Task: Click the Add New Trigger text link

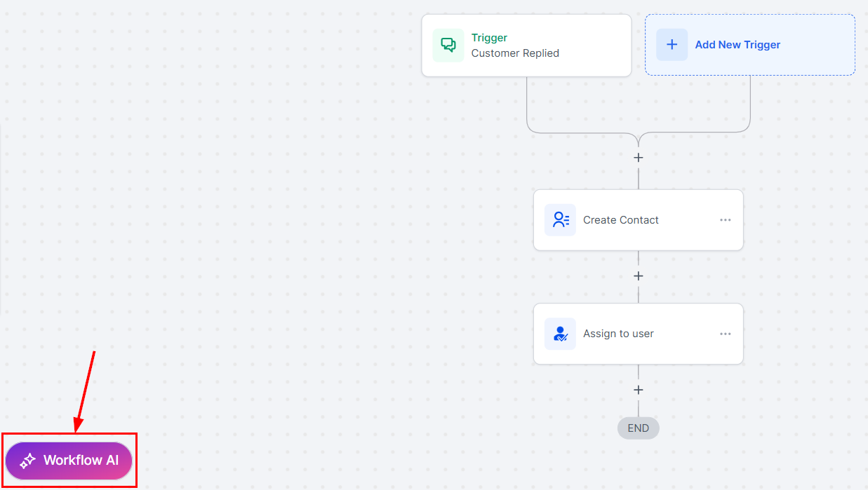Action: [x=737, y=45]
